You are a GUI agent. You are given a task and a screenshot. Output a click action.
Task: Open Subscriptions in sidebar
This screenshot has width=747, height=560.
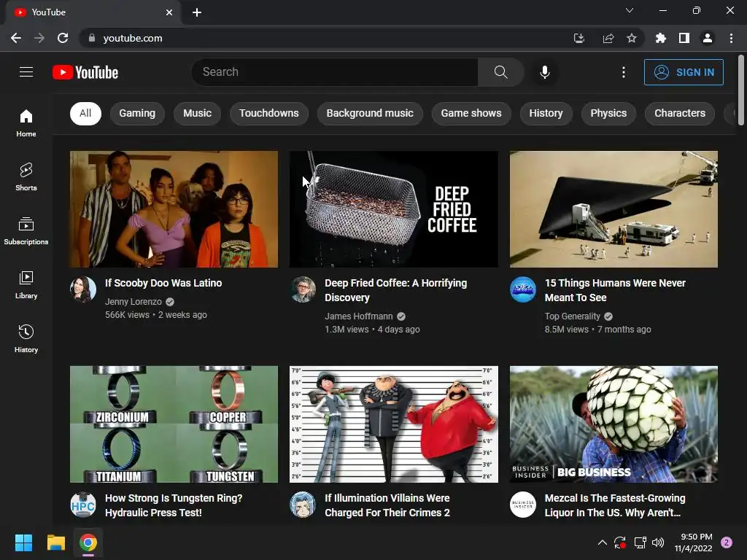click(26, 230)
